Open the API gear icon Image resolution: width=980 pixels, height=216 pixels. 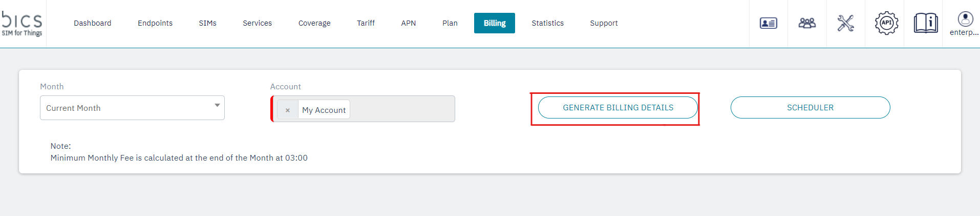pos(886,23)
